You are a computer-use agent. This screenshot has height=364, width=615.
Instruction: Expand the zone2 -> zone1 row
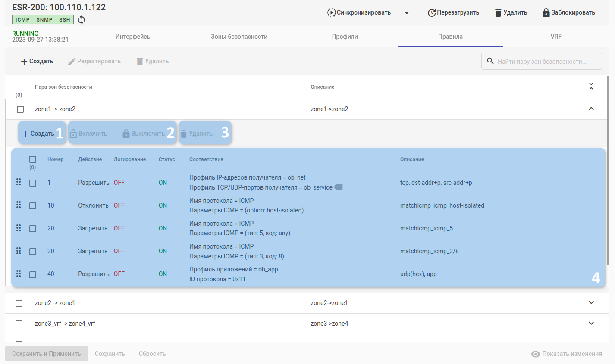(591, 302)
